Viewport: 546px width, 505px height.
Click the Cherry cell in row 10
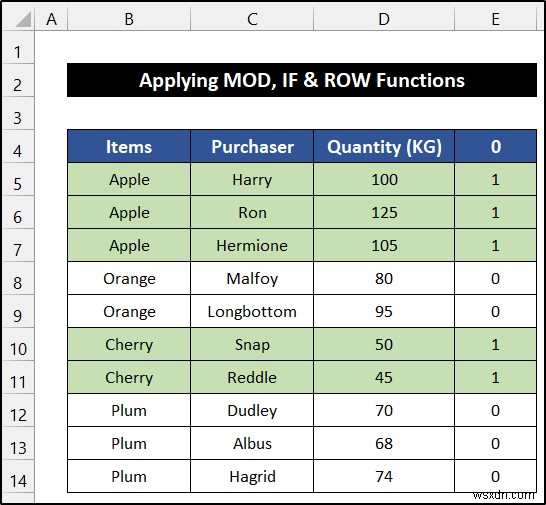click(x=129, y=345)
